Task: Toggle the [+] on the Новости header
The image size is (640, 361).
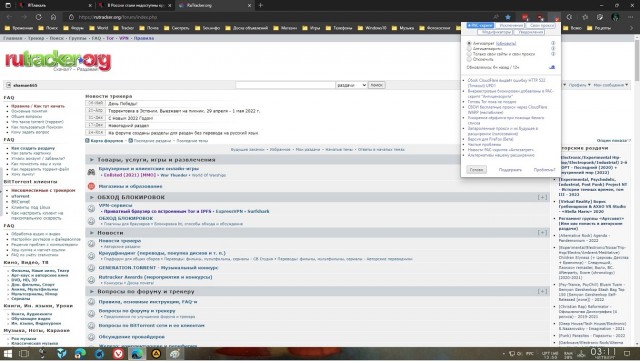Action: 542,233
